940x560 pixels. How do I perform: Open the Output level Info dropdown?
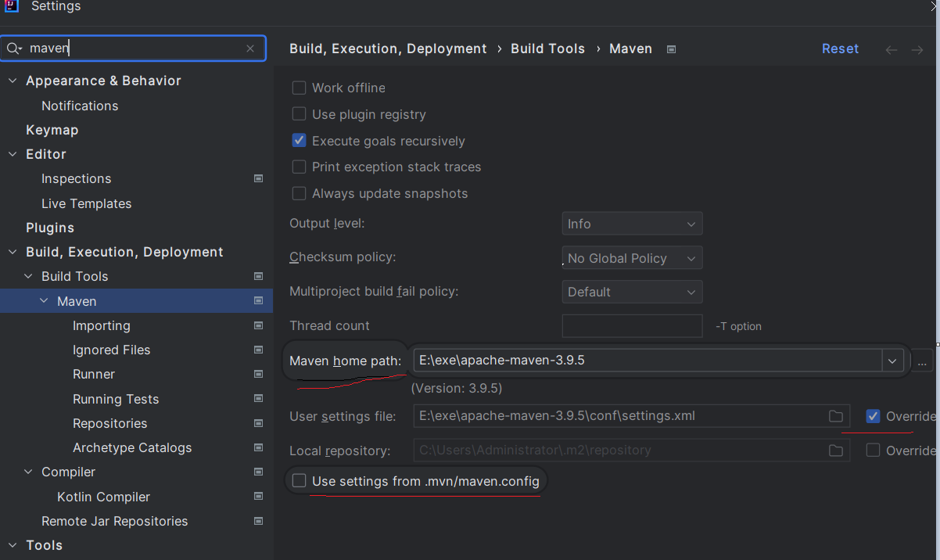point(632,224)
